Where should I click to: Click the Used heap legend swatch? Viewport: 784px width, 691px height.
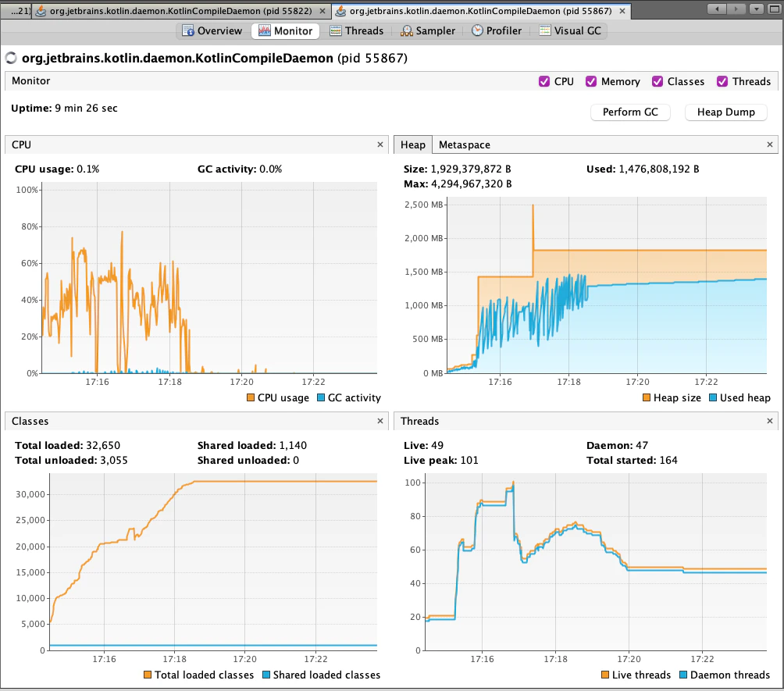point(713,398)
